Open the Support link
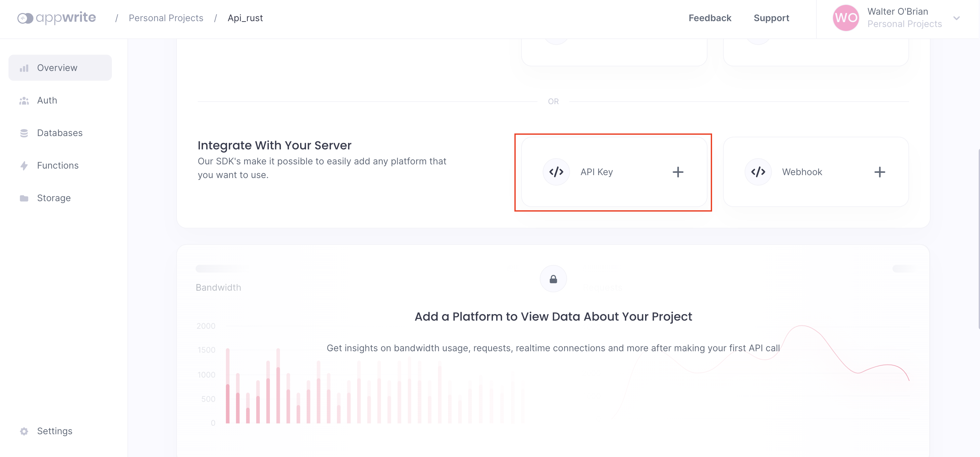This screenshot has height=457, width=980. 771,18
